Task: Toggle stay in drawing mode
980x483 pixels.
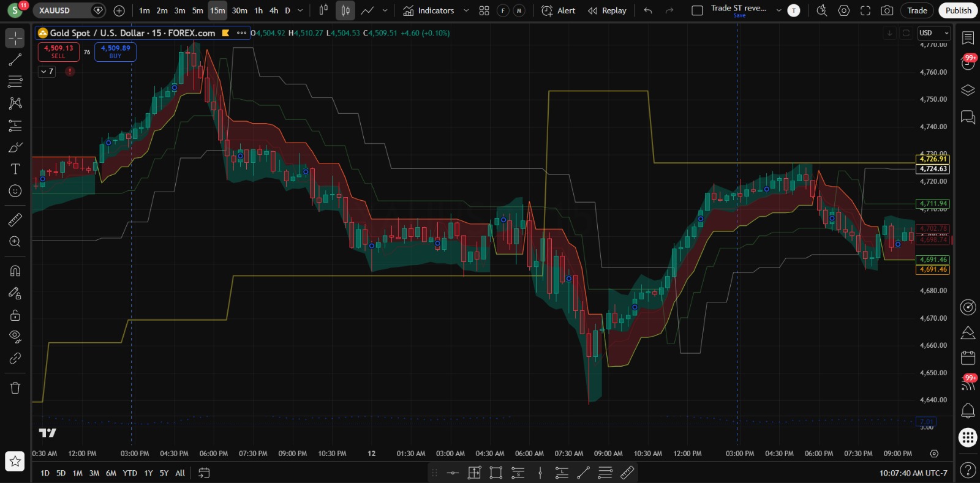Action: coord(15,293)
